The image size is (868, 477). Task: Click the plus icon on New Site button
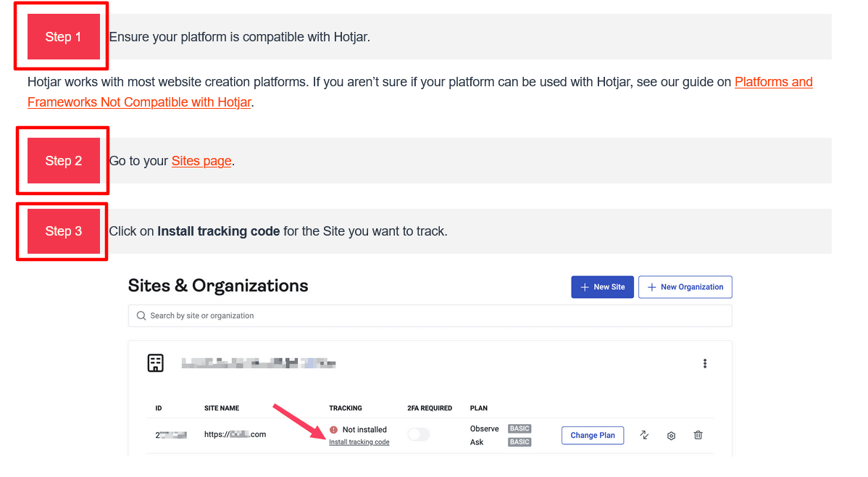pyautogui.click(x=584, y=286)
